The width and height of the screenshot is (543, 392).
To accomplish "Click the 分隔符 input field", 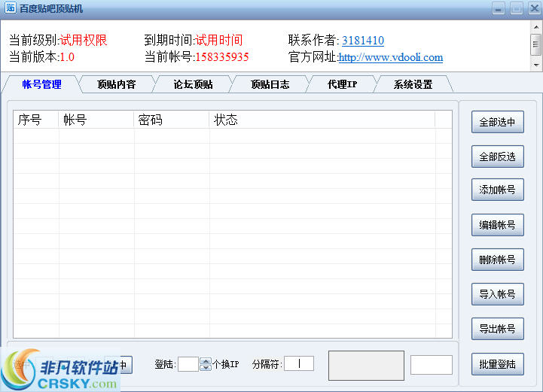I will [x=299, y=363].
